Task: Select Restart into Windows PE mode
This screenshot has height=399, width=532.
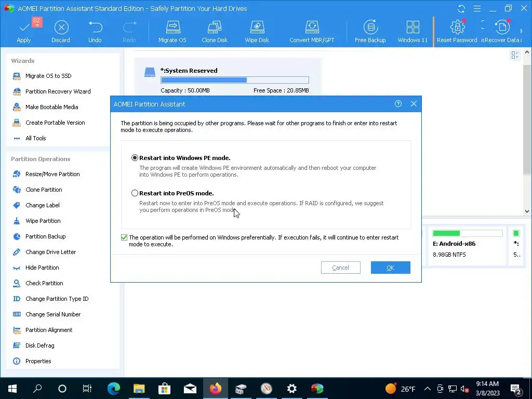Action: (135, 158)
